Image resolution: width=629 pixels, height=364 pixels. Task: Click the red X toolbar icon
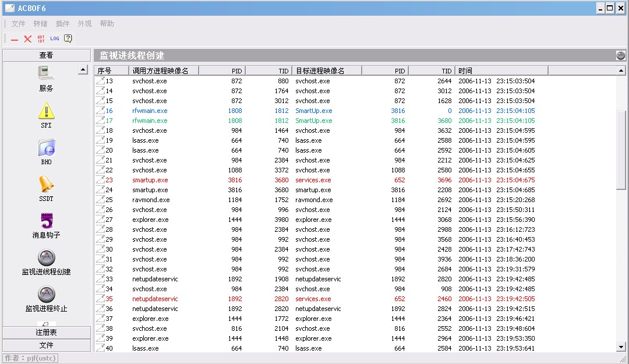pyautogui.click(x=28, y=39)
